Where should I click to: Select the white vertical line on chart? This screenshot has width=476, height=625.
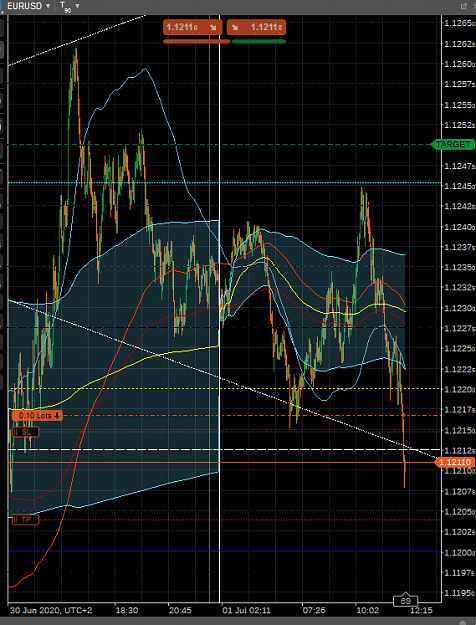pos(220,311)
